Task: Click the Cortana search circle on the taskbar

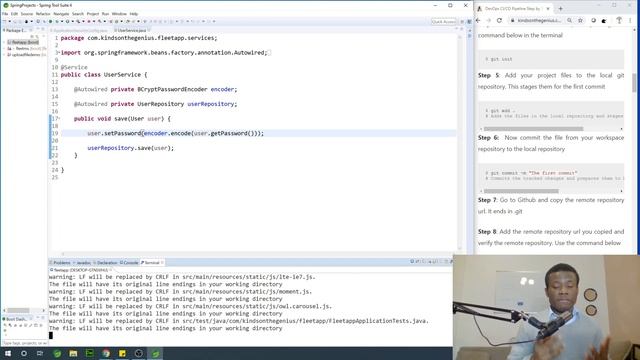Action: click(x=24, y=353)
